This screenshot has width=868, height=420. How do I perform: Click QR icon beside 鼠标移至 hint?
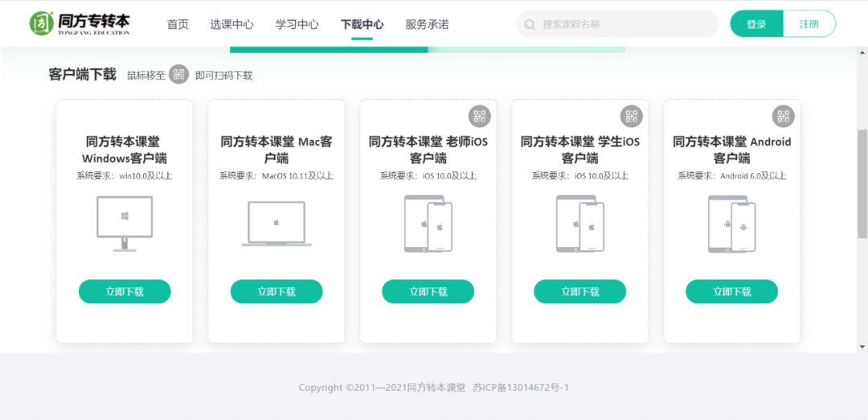pyautogui.click(x=178, y=75)
